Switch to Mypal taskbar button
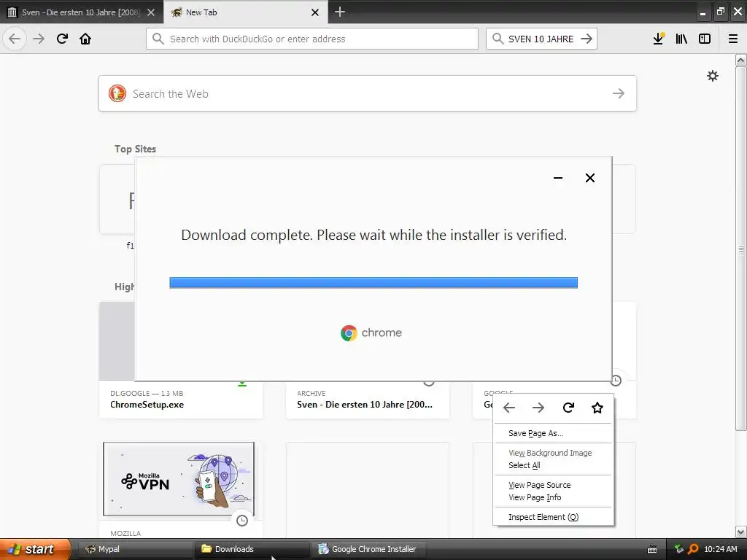Screen dimensions: 747x560 point(135,549)
